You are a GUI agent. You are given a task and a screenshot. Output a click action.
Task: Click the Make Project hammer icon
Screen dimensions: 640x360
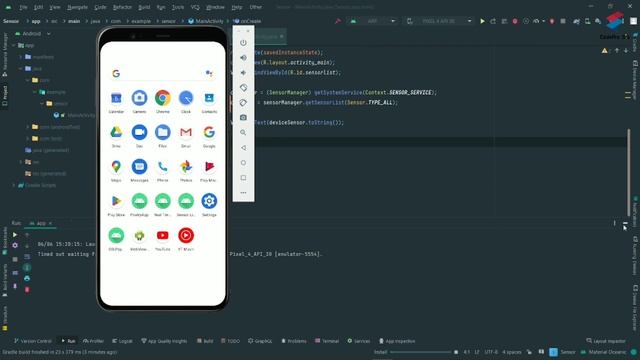(x=338, y=21)
